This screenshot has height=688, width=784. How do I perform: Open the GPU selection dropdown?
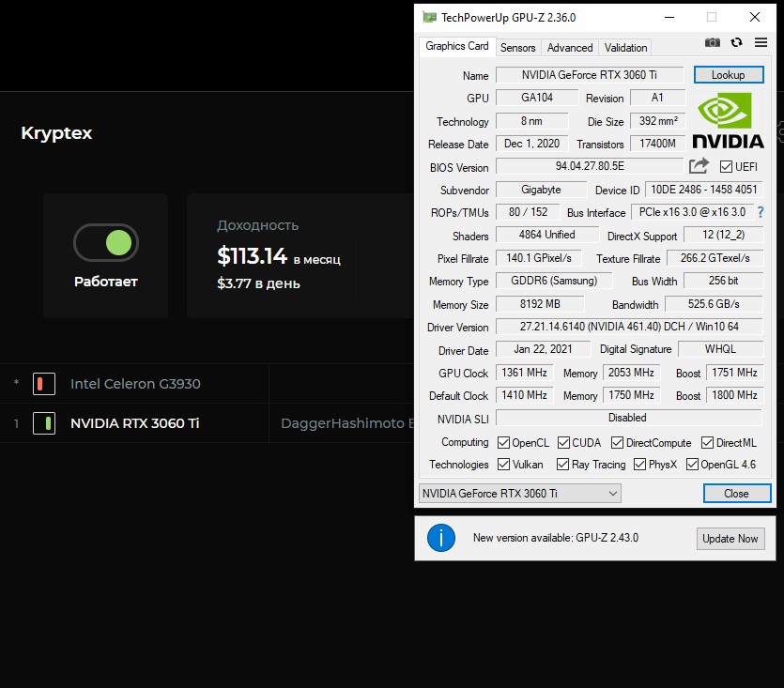click(x=520, y=494)
